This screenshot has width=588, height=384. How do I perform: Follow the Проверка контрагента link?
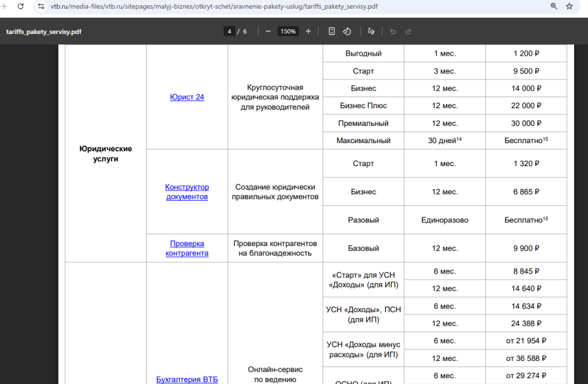pyautogui.click(x=187, y=248)
